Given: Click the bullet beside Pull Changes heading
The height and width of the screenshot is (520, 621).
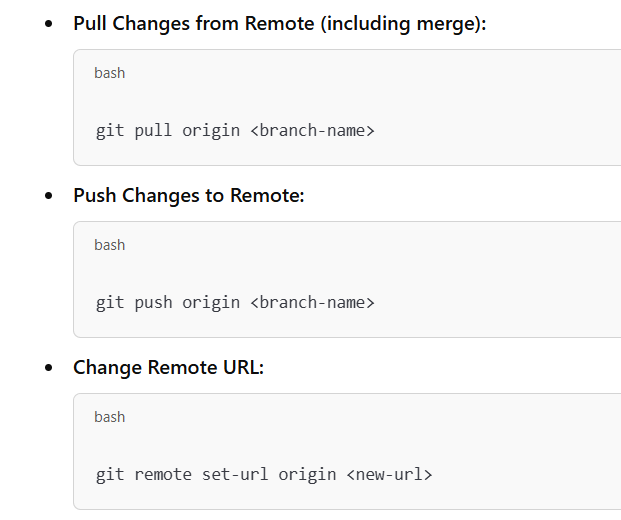Looking at the screenshot, I should (49, 24).
